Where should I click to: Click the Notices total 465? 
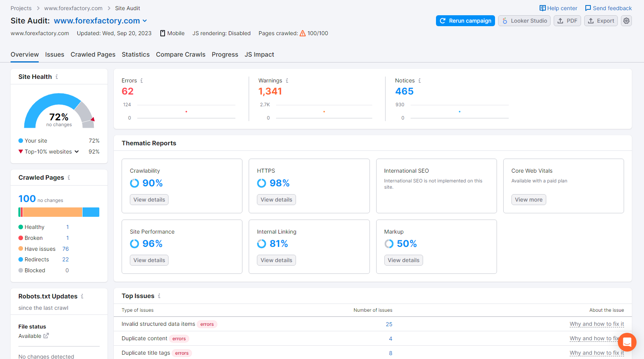click(x=404, y=91)
